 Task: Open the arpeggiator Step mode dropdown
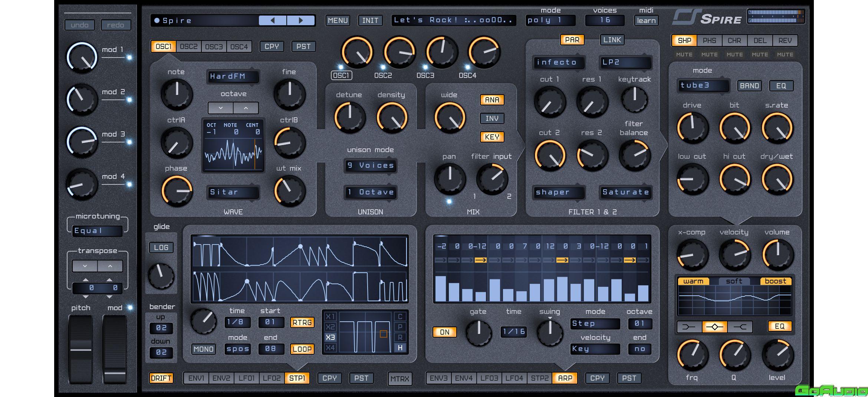[595, 324]
